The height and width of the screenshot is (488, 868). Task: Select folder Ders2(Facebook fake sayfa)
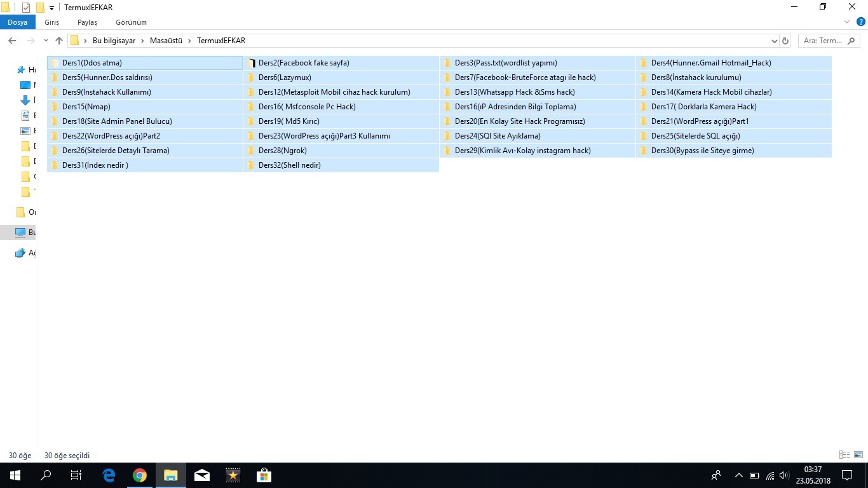pyautogui.click(x=341, y=63)
